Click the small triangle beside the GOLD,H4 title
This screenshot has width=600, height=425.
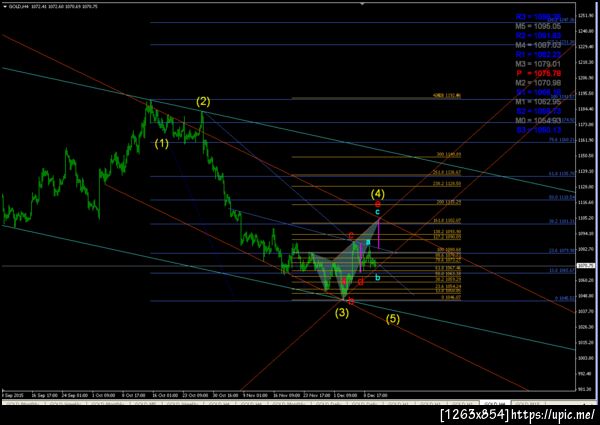(5, 7)
